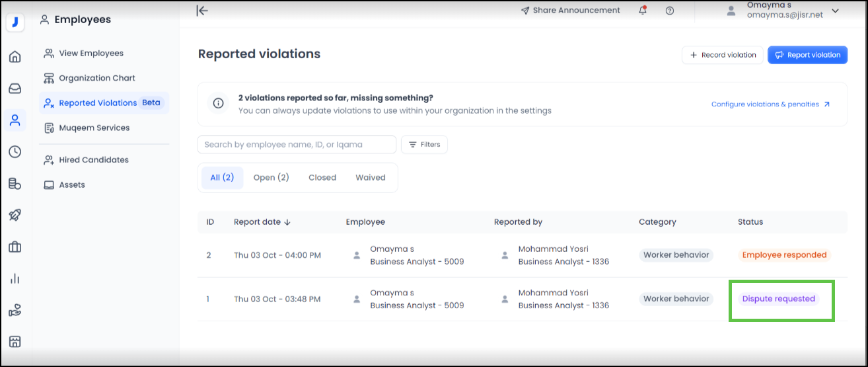Click the Report violation button
Viewport: 868px width, 367px height.
pos(807,55)
